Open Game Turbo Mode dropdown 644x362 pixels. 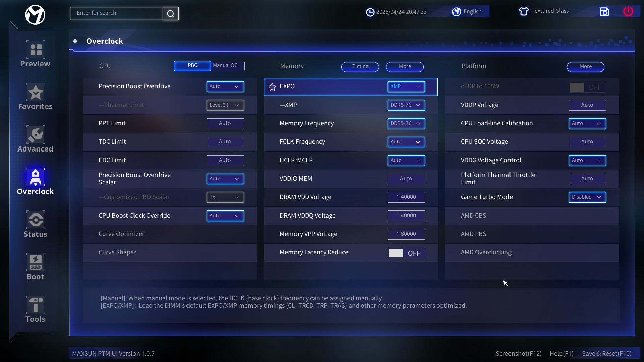tap(587, 197)
